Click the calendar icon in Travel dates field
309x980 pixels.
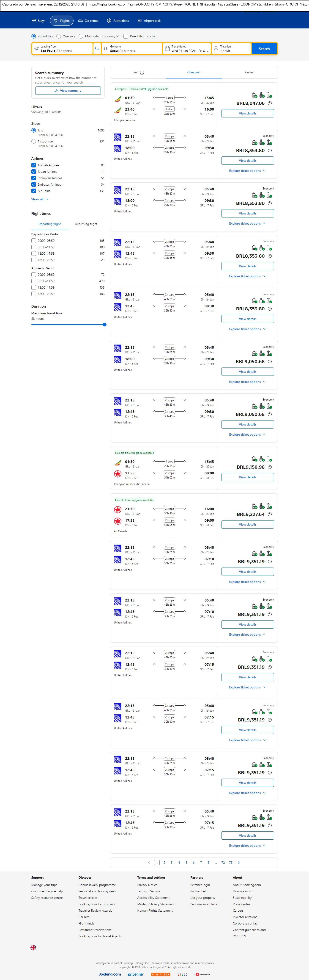click(167, 49)
